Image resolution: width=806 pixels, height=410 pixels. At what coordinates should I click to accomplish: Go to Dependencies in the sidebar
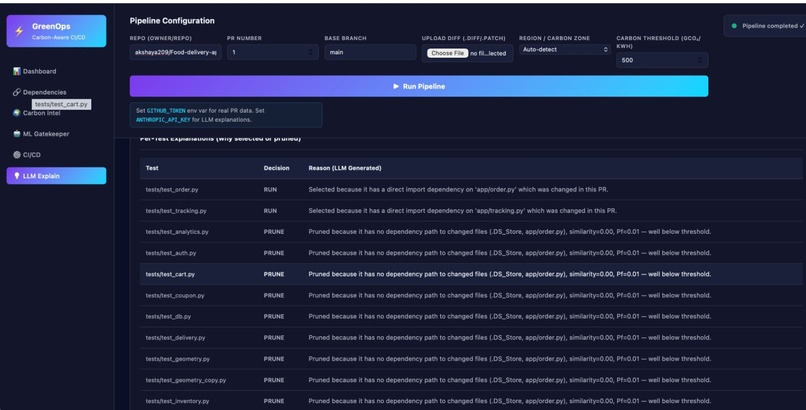56,92
